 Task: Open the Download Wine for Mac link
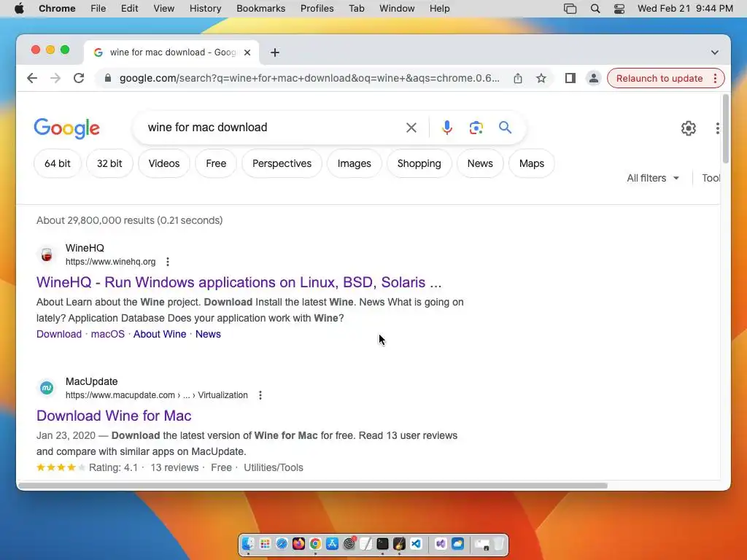point(114,416)
